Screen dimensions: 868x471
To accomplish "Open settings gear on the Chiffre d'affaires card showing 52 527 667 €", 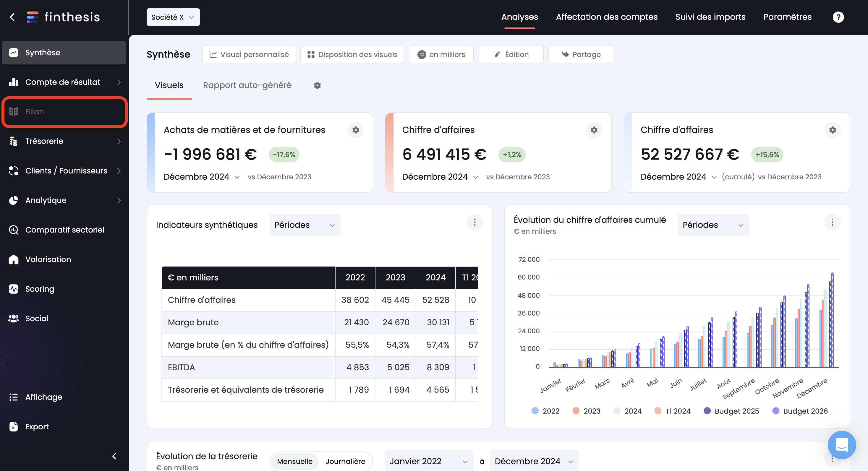I will pos(832,130).
